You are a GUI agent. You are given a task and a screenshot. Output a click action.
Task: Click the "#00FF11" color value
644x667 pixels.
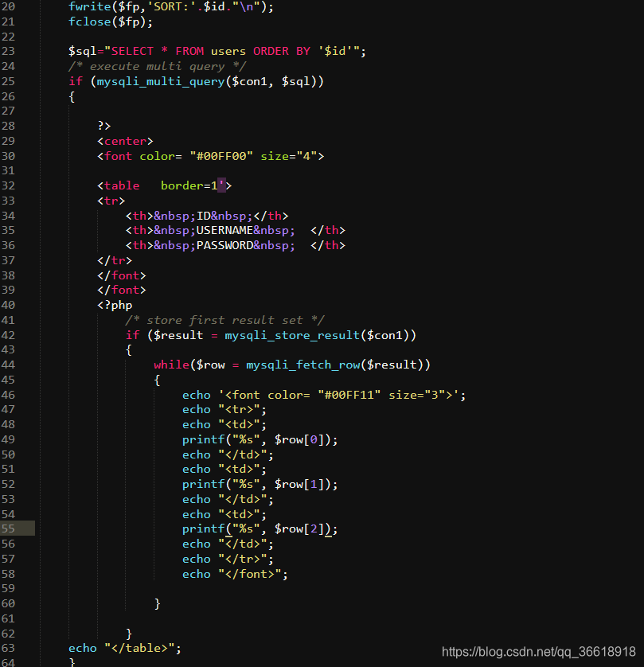(x=349, y=395)
